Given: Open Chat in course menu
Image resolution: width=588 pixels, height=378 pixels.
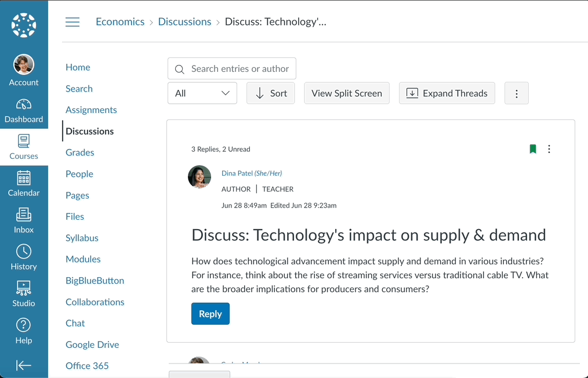Looking at the screenshot, I should coord(75,324).
